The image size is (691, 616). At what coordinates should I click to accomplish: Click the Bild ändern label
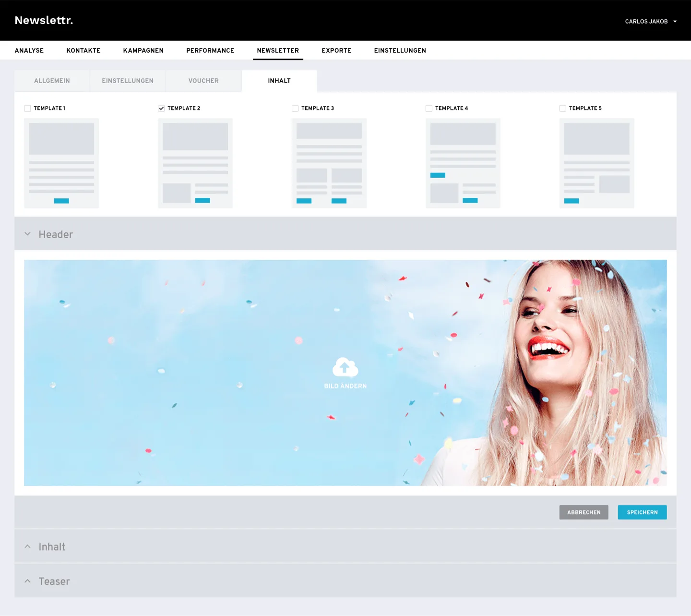345,386
